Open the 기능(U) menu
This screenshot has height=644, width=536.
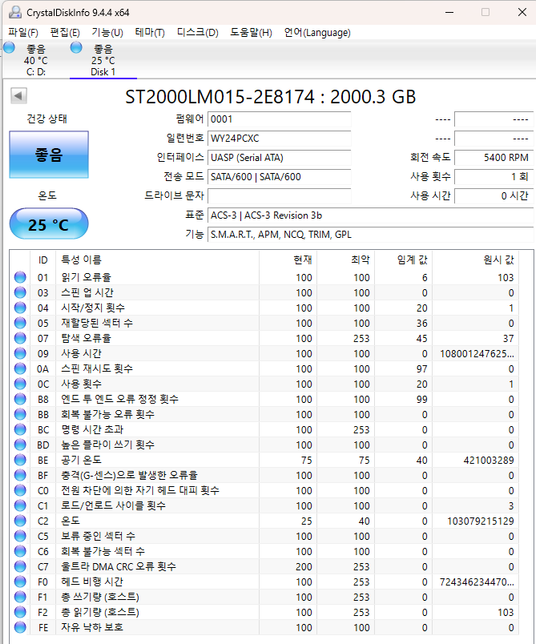pyautogui.click(x=107, y=32)
